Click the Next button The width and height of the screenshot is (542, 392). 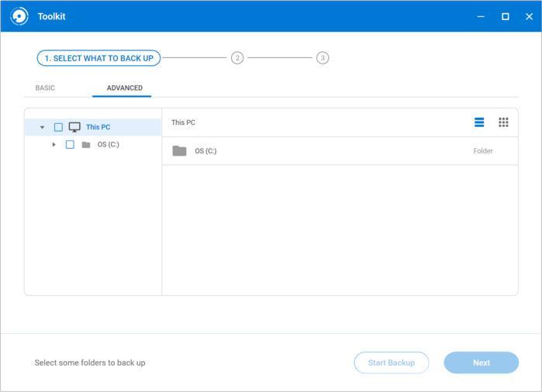(x=481, y=363)
